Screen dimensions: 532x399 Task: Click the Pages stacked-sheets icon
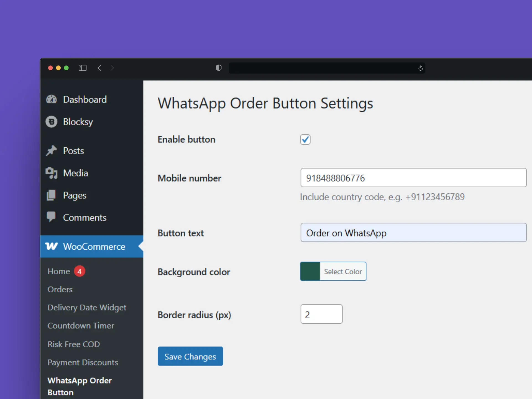(x=52, y=195)
